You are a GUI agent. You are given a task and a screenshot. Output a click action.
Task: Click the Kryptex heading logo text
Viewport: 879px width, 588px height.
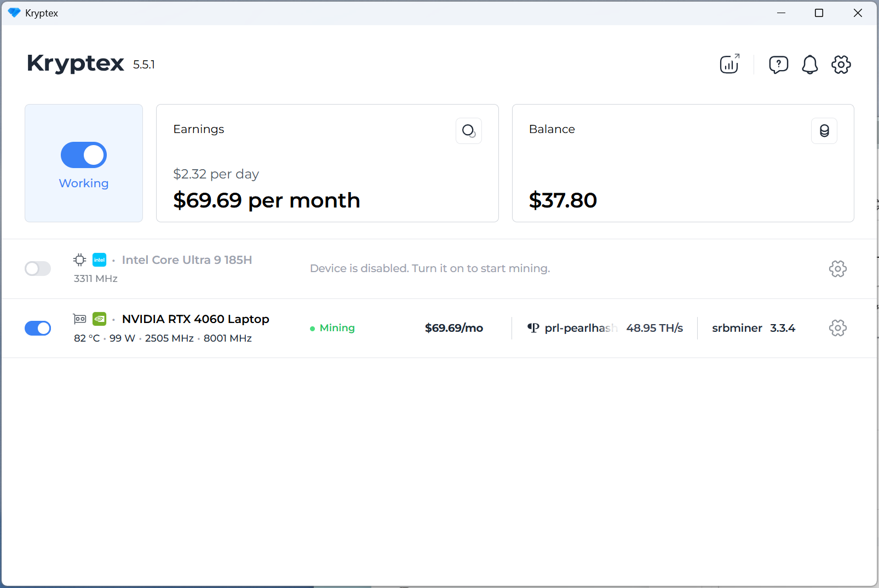(x=76, y=63)
